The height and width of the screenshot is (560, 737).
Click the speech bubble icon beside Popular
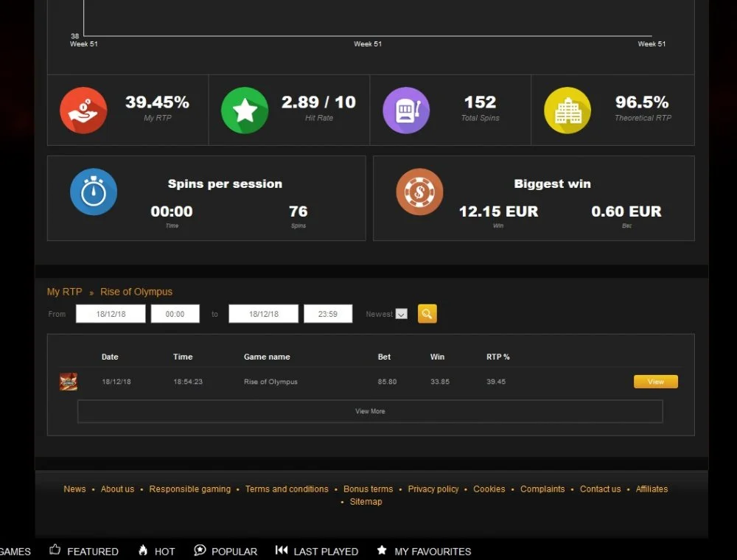200,550
